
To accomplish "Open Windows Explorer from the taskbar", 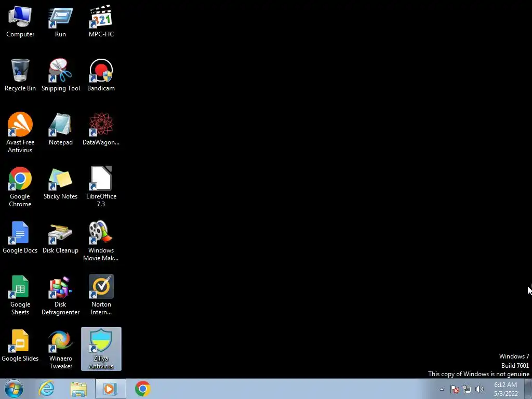I will tap(78, 389).
